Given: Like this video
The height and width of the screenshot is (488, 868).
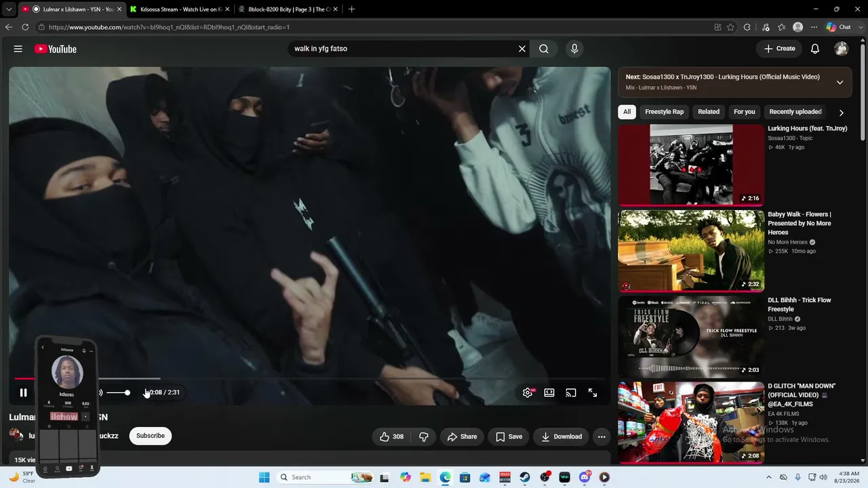Looking at the screenshot, I should click(x=391, y=436).
